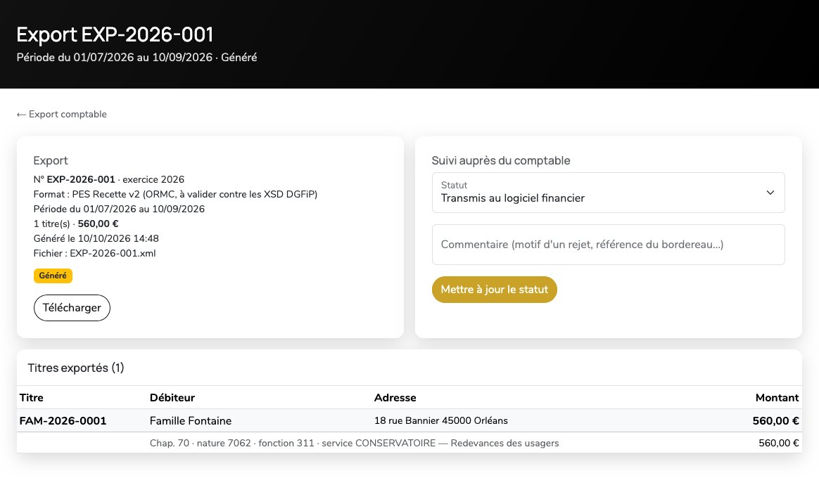Viewport: 819px width, 504px height.
Task: Click the Titre column header
Action: 32,398
